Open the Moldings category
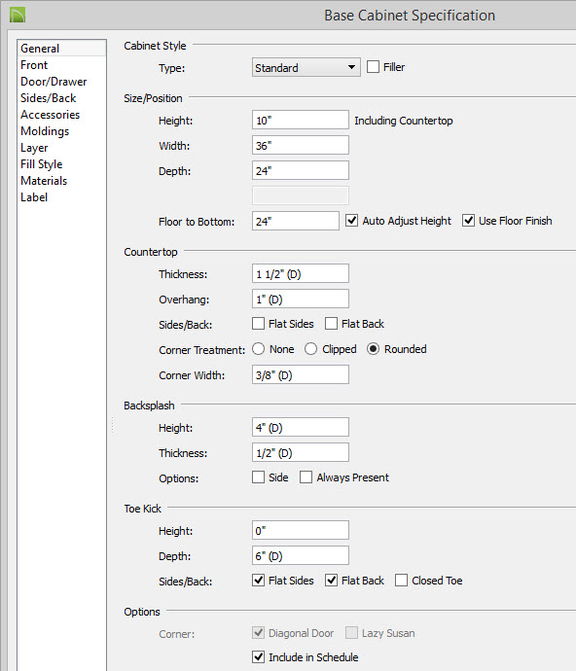This screenshot has width=576, height=671. pos(45,131)
